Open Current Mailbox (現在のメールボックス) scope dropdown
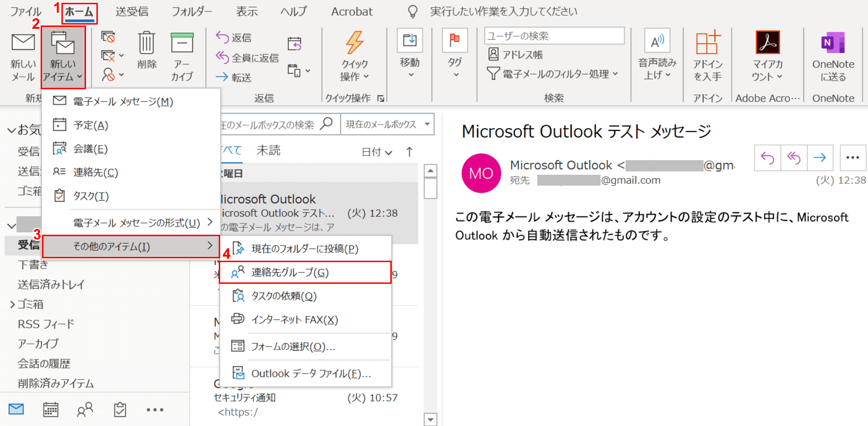This screenshot has height=426, width=868. [x=387, y=124]
